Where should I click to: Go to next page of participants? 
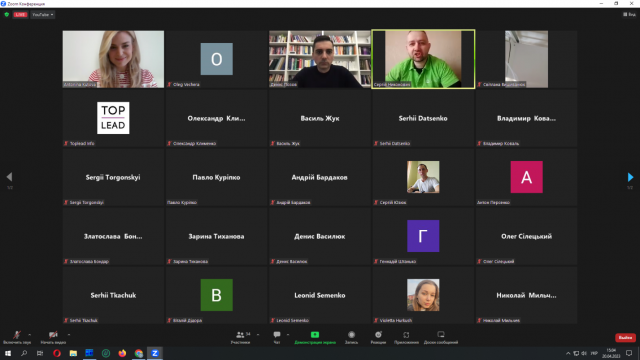[x=630, y=177]
